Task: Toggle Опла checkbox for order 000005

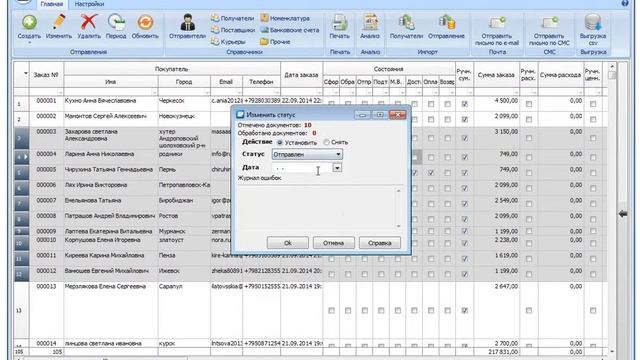Action: coord(431,173)
